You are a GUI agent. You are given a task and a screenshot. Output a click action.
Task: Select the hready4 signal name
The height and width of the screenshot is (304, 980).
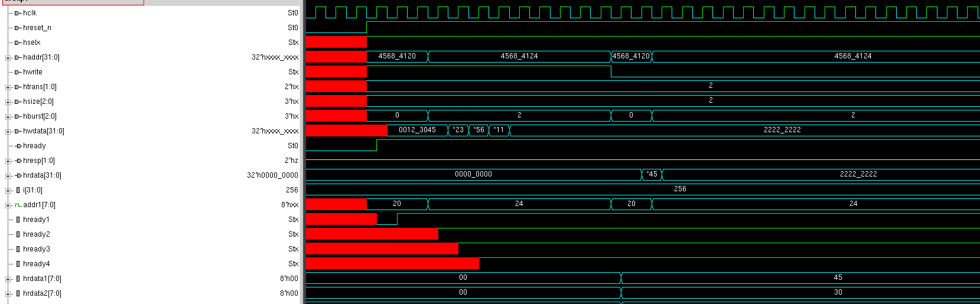click(36, 264)
